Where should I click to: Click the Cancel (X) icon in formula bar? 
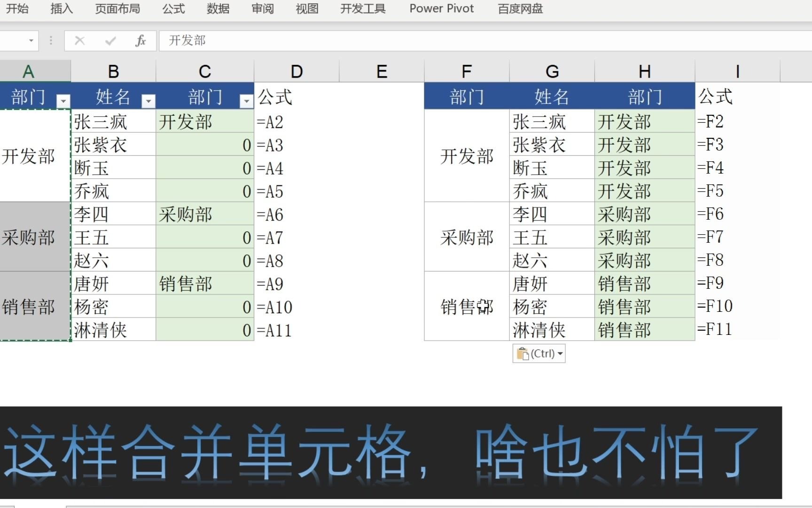[79, 40]
